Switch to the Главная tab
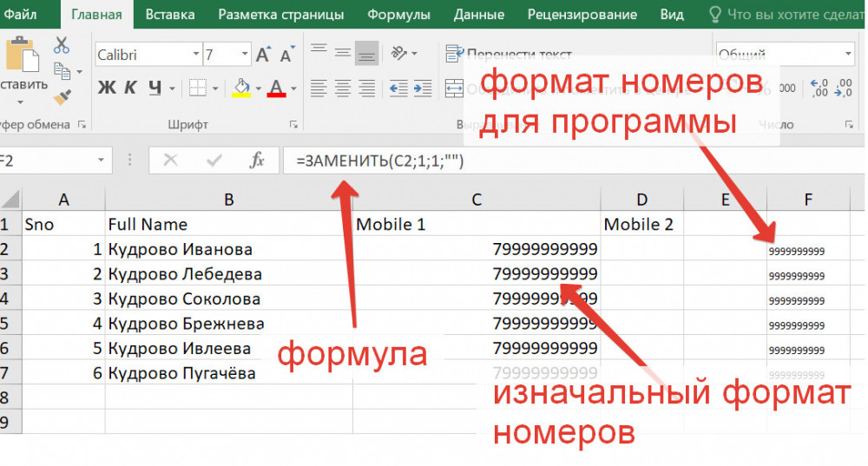This screenshot has width=868, height=466. tap(97, 15)
